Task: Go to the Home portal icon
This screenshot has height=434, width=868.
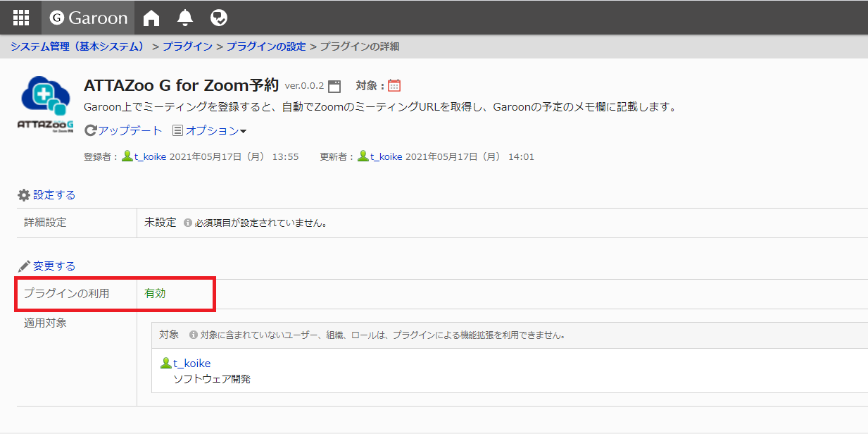Action: [x=151, y=18]
